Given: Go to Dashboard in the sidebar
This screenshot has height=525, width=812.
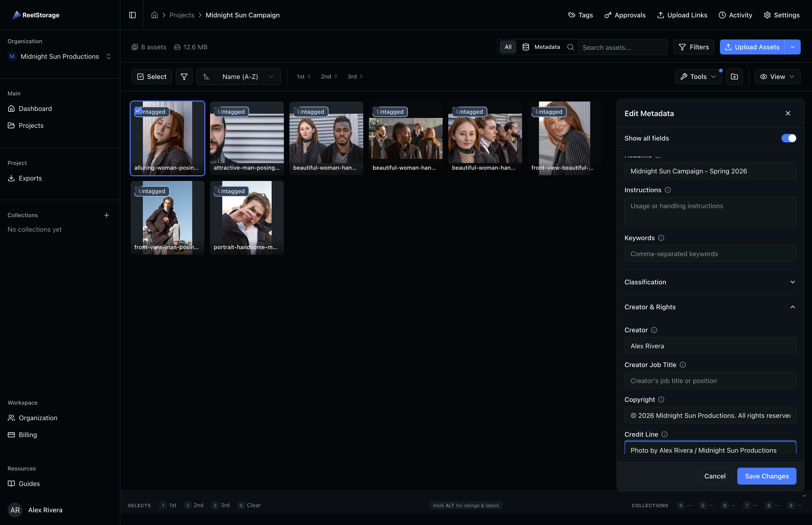Looking at the screenshot, I should (x=35, y=108).
